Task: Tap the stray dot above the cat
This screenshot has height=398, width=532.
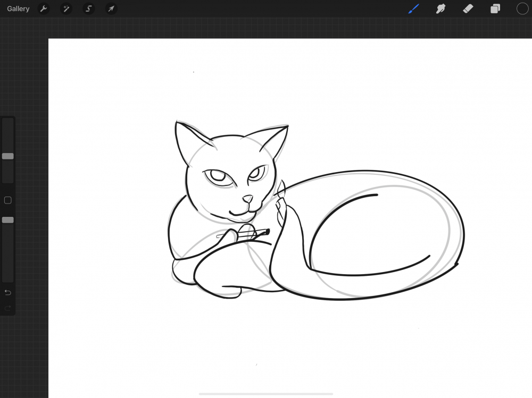Action: coord(194,72)
